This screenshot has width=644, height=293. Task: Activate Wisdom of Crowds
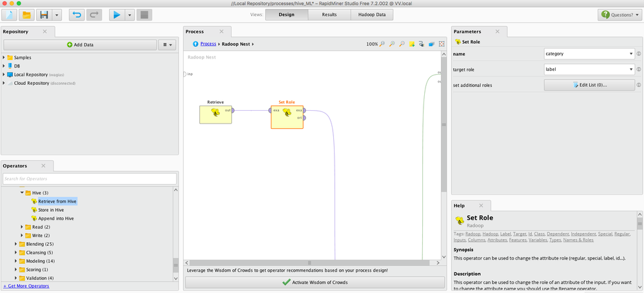point(315,282)
